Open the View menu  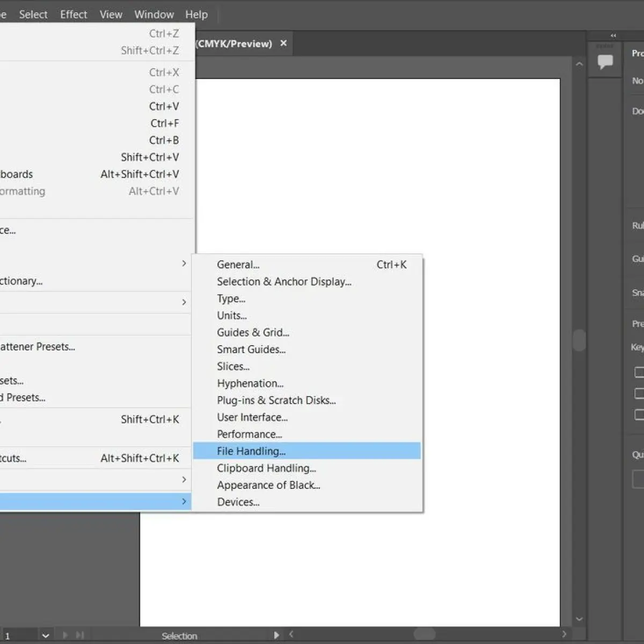pyautogui.click(x=111, y=14)
